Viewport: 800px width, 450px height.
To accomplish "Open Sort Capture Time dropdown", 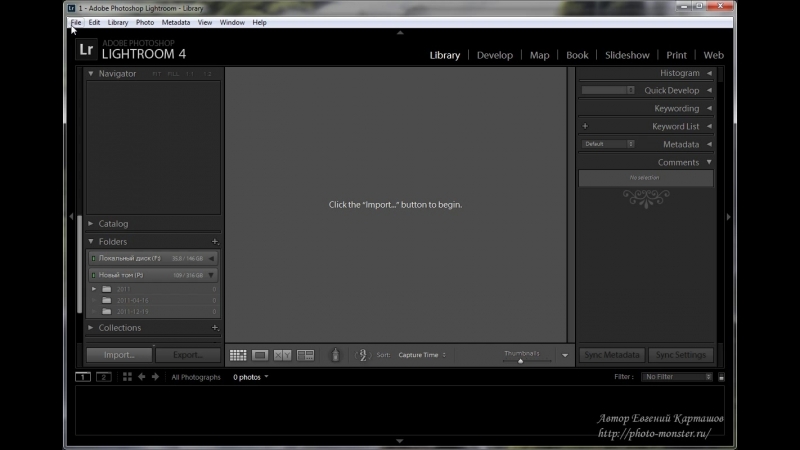I will (422, 355).
